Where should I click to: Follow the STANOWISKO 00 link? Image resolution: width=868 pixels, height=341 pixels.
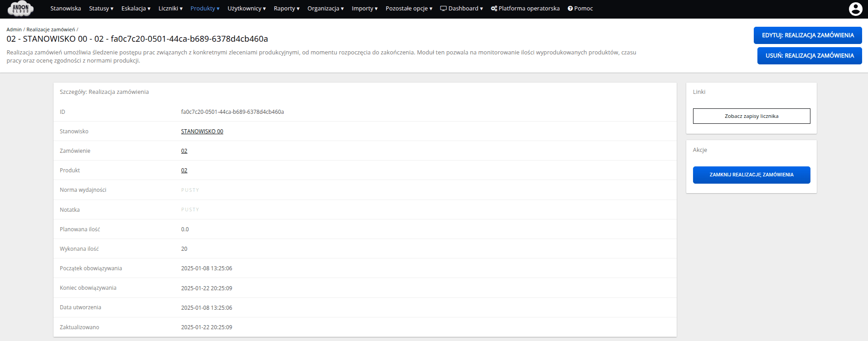point(202,132)
